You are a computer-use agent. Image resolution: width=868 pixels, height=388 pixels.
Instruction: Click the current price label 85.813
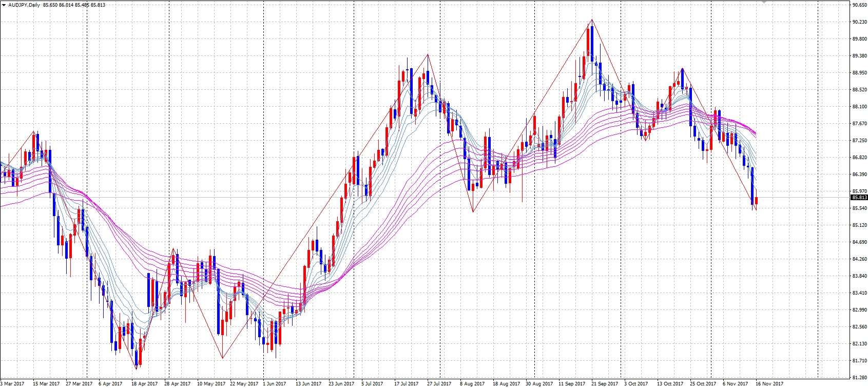[x=859, y=198]
